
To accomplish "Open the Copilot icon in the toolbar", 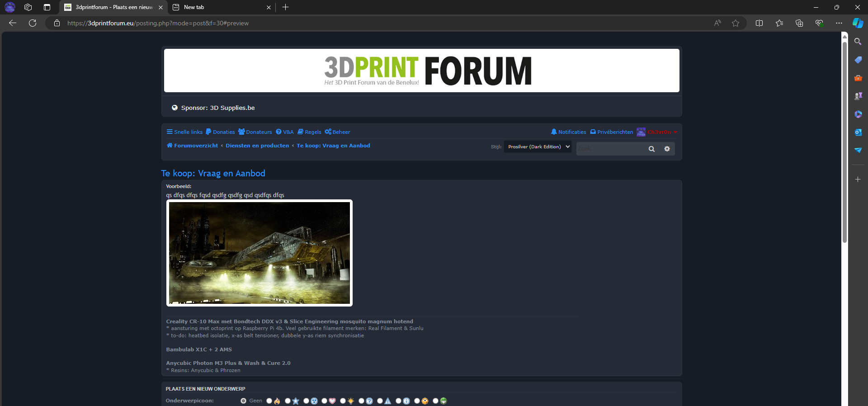I will [858, 23].
